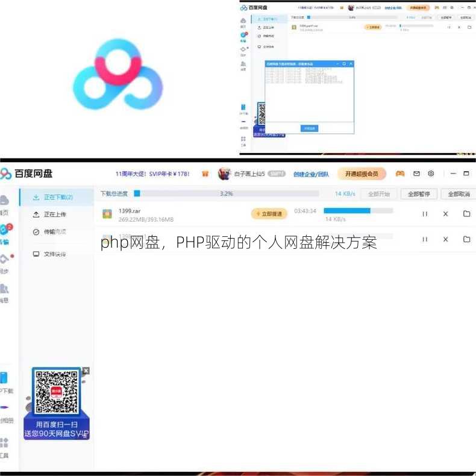Image resolution: width=476 pixels, height=476 pixels.
Task: Click the 14 KB/s speed under the 1399.rar bar
Action: [x=336, y=219]
